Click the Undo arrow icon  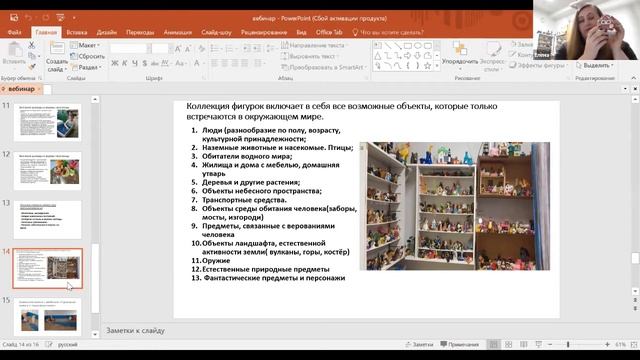pos(29,18)
